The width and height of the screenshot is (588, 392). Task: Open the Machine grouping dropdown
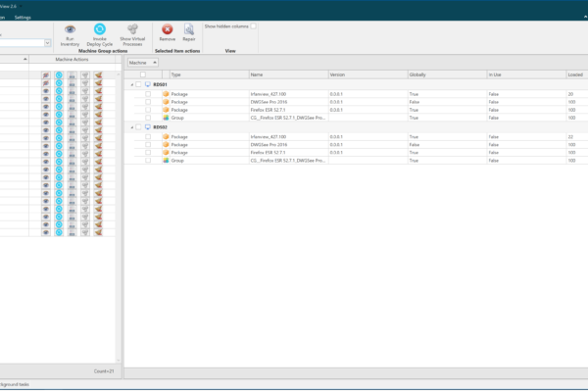point(143,62)
